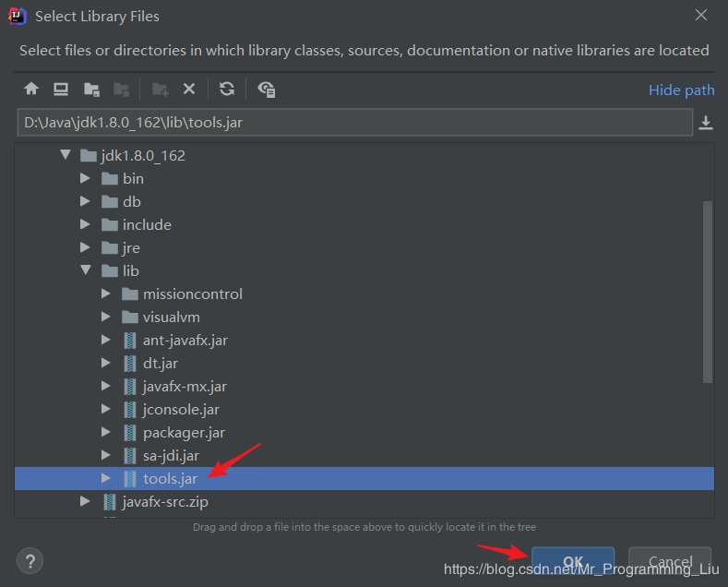
Task: Expand the jre folder
Action: tap(85, 247)
